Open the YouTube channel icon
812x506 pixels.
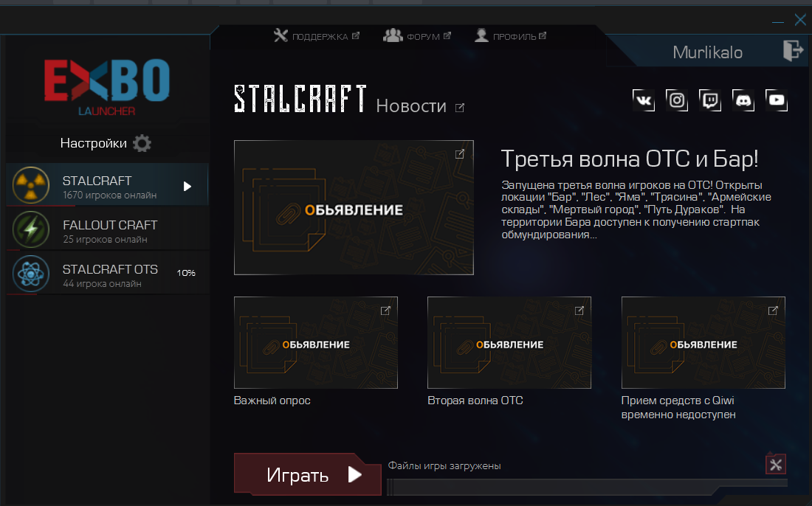point(777,100)
